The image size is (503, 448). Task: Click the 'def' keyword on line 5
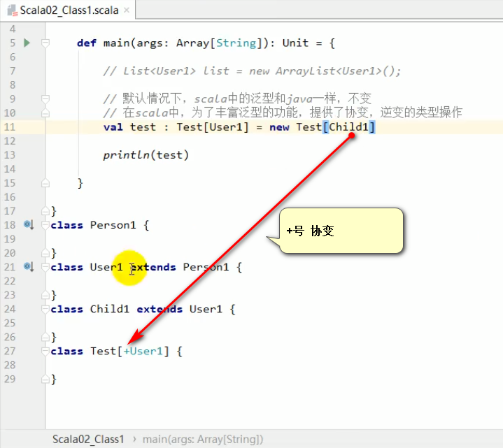[x=87, y=43]
